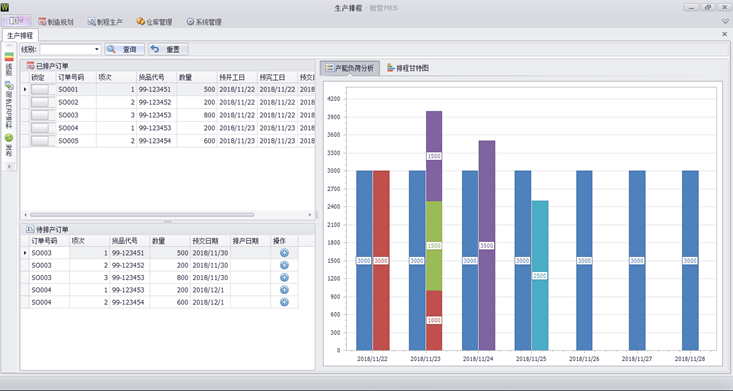The image size is (733, 391).
Task: Open the 系统管理 menu
Action: 204,22
